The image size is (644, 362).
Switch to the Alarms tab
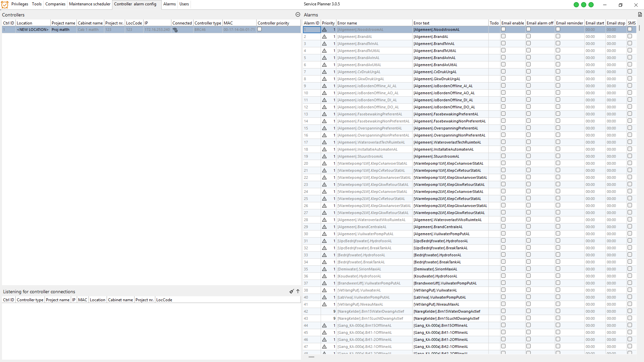coord(169,4)
